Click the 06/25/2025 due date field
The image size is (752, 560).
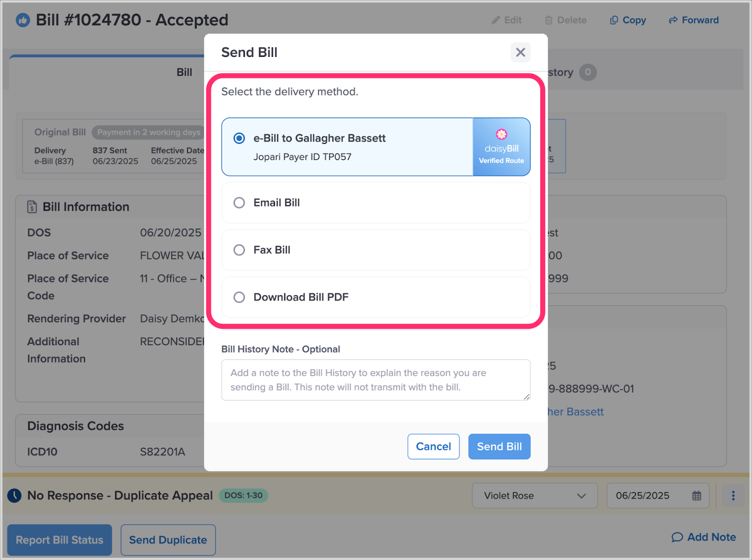tap(658, 496)
